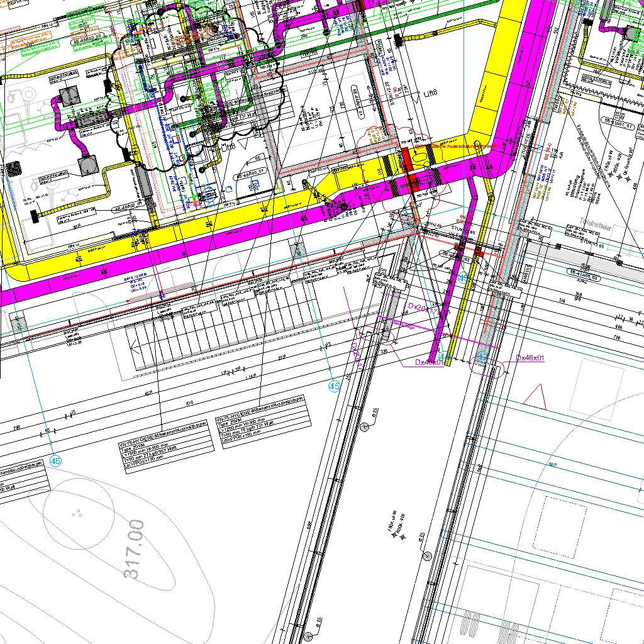Click the cyan grid axis marker 45
The height and width of the screenshot is (644, 644).
coord(334,386)
